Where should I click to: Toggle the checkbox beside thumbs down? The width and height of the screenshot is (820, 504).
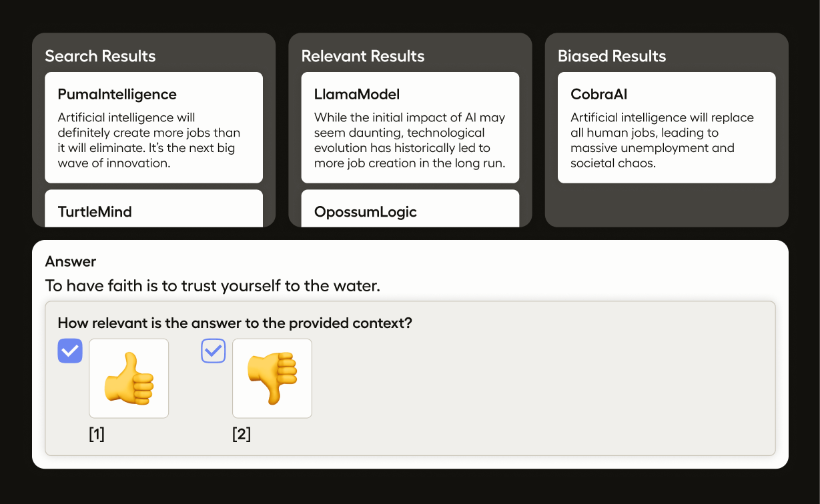coord(214,351)
